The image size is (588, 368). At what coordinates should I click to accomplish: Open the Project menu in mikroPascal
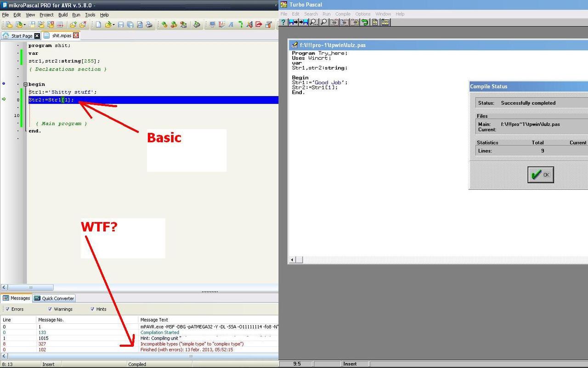(x=46, y=15)
